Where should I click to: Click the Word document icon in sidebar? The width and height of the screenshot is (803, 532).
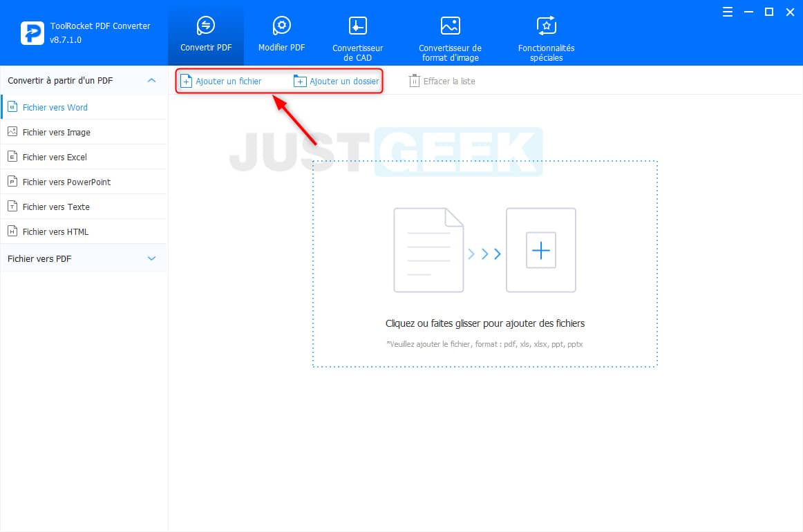point(12,107)
